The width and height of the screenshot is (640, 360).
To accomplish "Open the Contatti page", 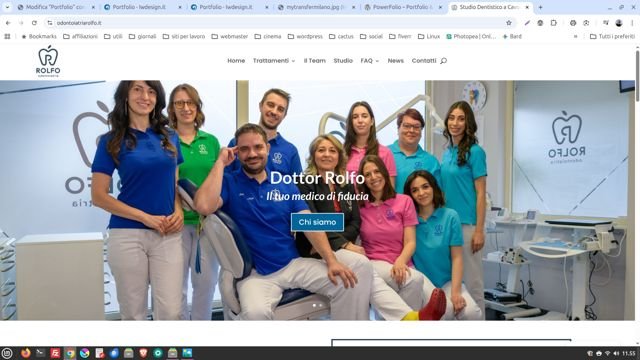I will click(x=424, y=61).
